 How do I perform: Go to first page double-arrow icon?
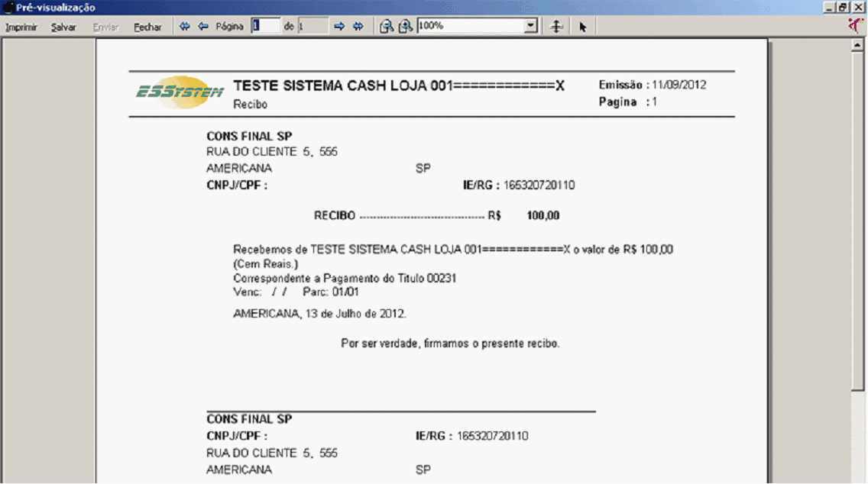[184, 27]
